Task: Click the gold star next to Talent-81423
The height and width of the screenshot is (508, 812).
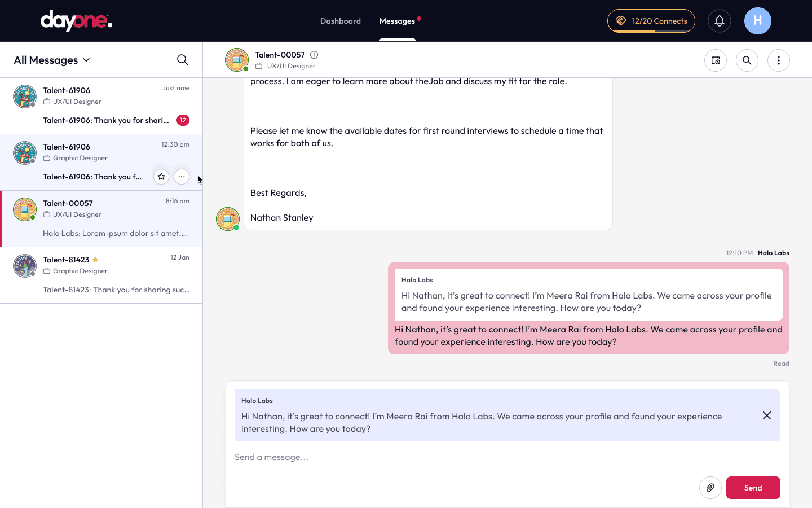Action: tap(95, 260)
